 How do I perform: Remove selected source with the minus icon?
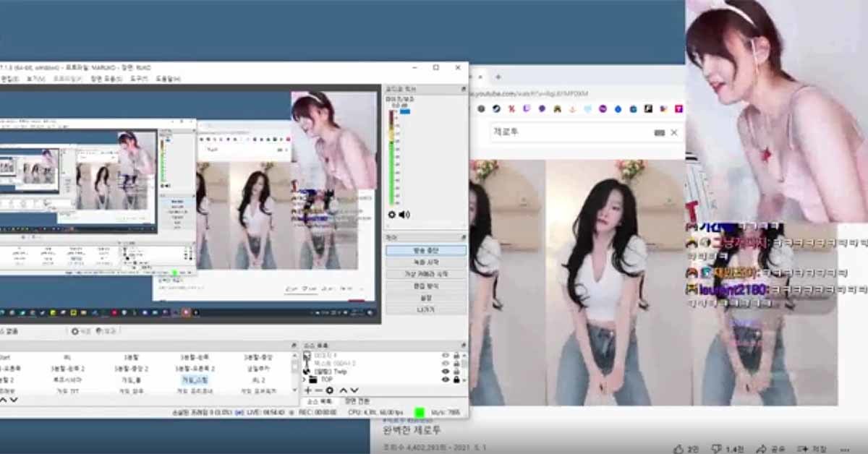click(x=319, y=390)
